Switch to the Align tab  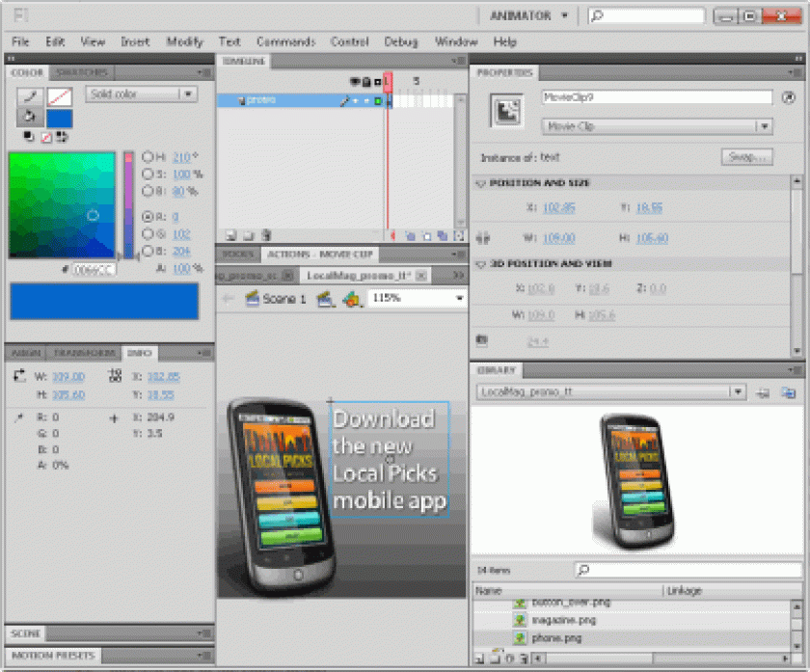26,353
